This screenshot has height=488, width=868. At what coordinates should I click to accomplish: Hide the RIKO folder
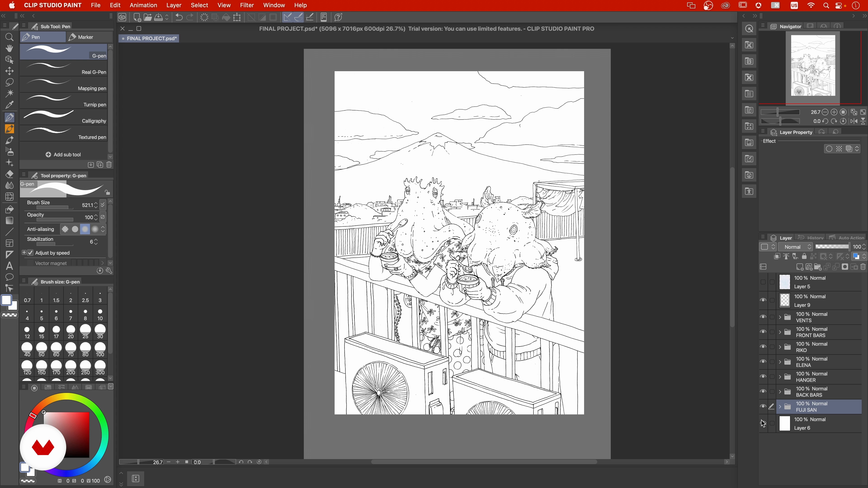tap(763, 347)
